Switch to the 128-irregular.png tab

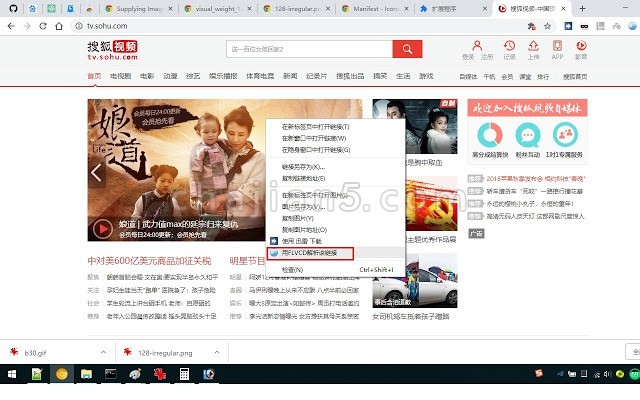point(296,9)
